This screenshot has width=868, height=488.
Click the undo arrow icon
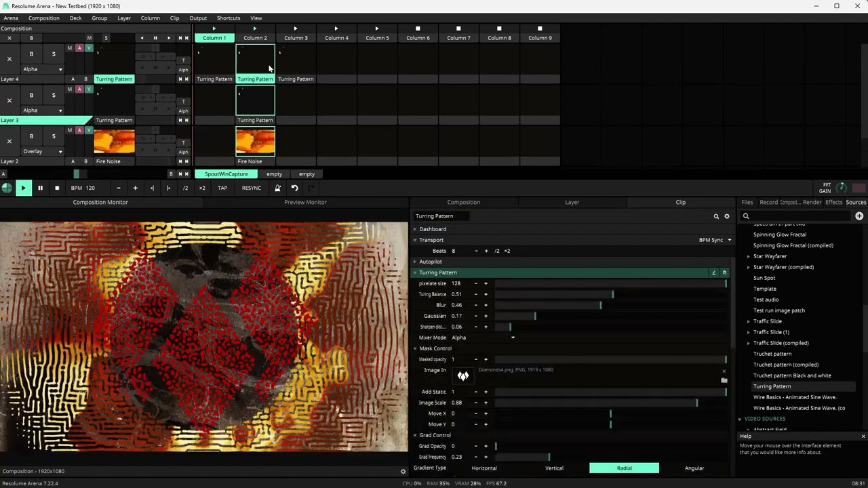[x=294, y=188]
